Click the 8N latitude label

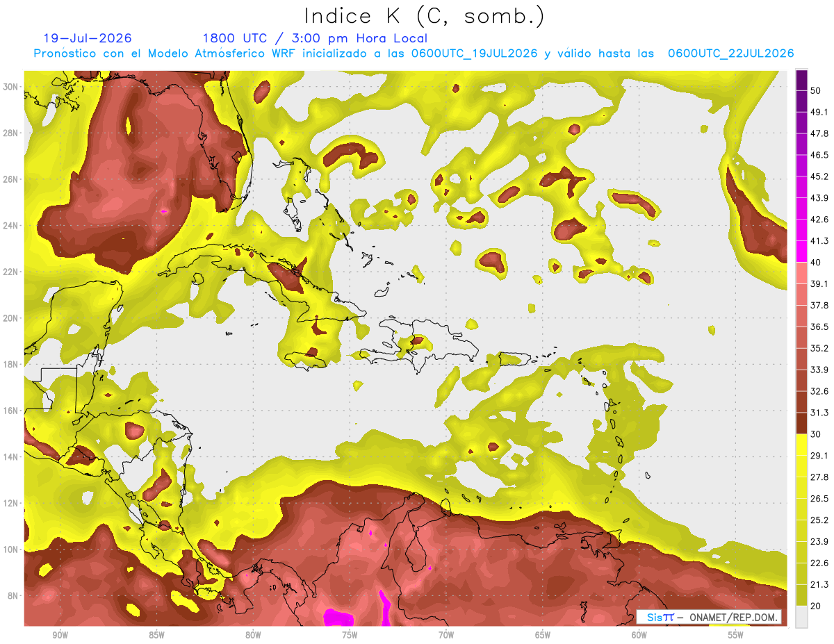pos(14,595)
